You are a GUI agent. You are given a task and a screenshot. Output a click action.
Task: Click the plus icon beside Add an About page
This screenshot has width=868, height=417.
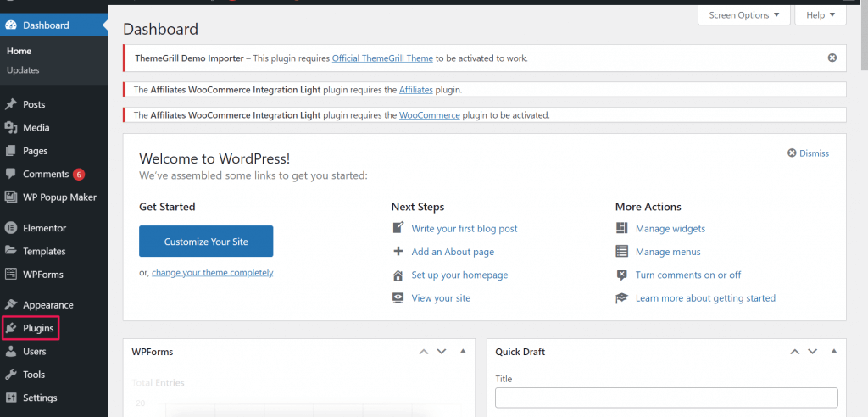point(398,251)
